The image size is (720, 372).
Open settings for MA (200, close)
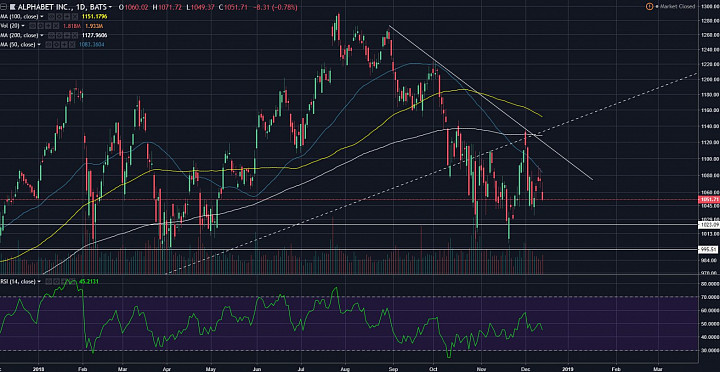click(59, 35)
